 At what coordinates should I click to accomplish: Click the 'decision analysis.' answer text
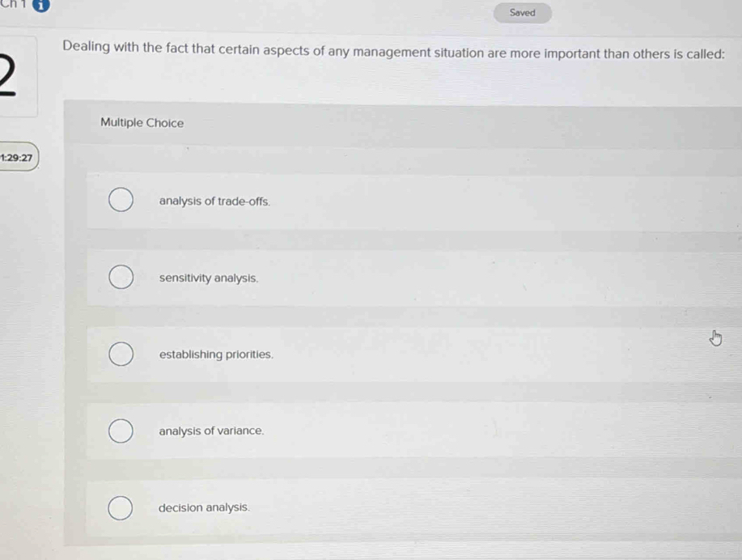click(x=204, y=508)
